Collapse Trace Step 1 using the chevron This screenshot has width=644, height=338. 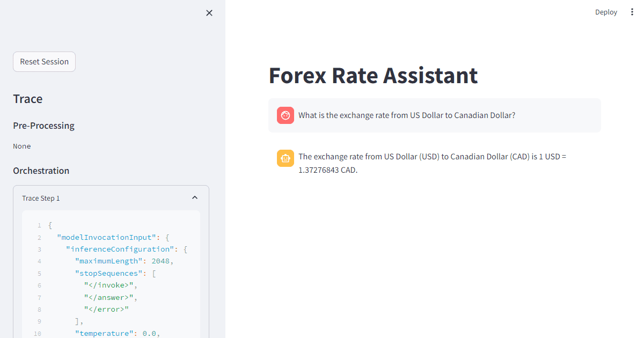(x=195, y=198)
